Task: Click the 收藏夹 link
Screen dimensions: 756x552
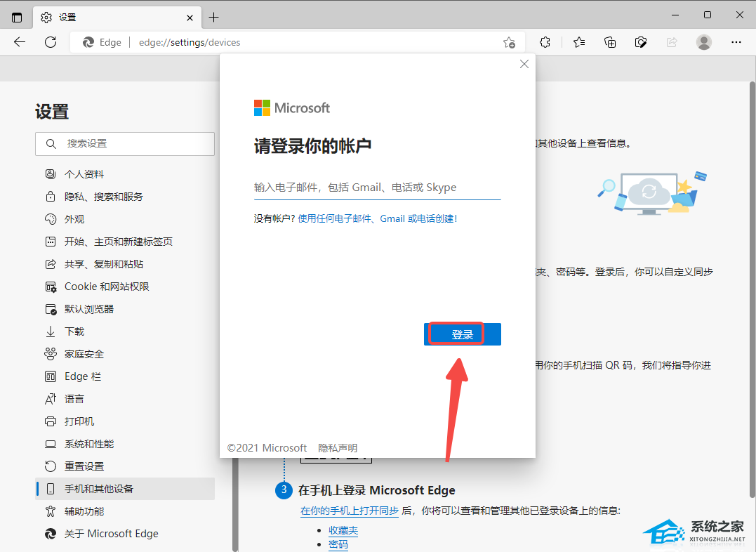Action: click(343, 530)
